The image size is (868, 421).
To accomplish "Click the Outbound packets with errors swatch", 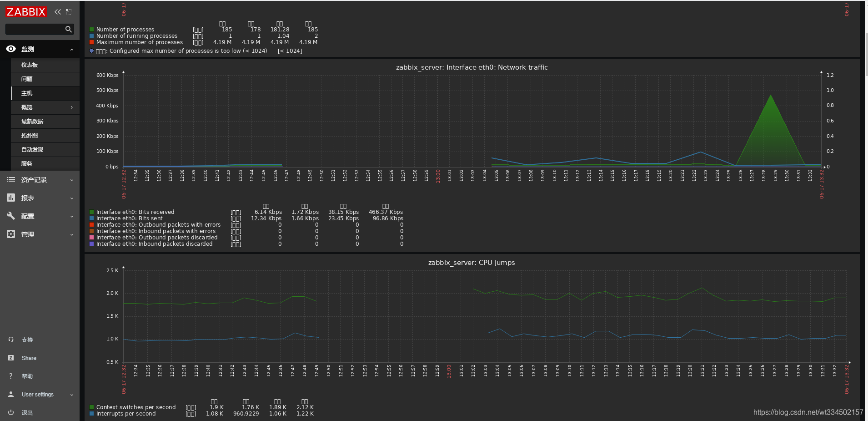I will tap(92, 225).
